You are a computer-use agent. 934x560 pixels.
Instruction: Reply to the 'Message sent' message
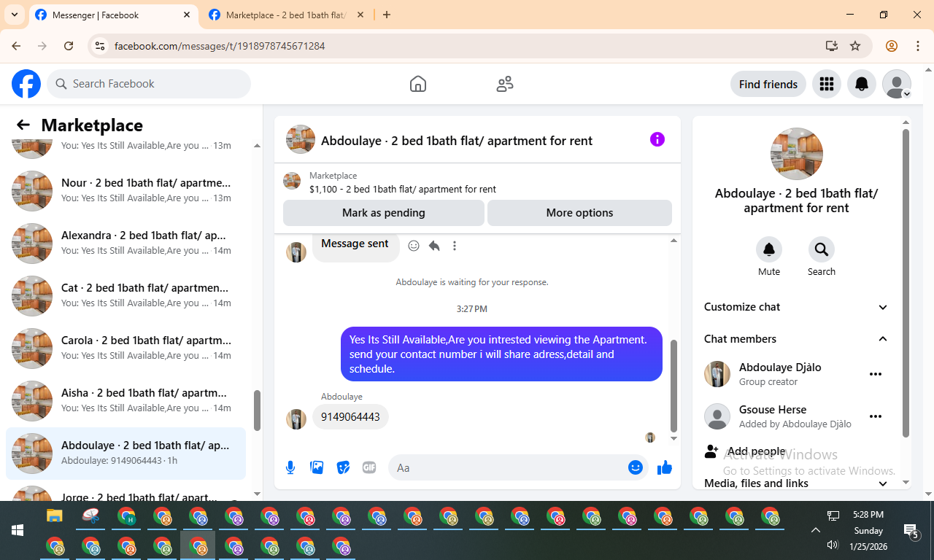point(434,246)
